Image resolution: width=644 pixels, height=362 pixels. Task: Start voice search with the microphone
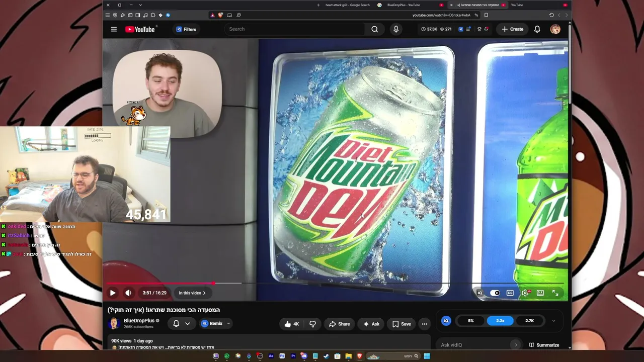coord(396,29)
